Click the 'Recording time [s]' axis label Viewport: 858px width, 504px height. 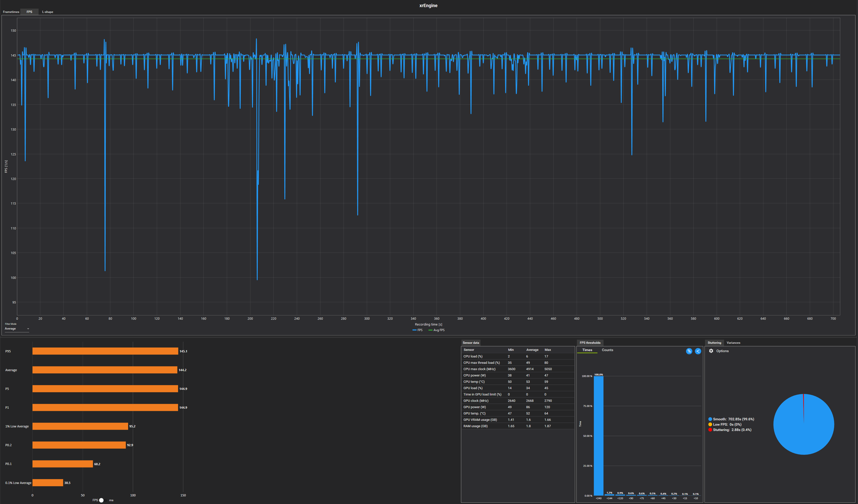click(x=428, y=324)
